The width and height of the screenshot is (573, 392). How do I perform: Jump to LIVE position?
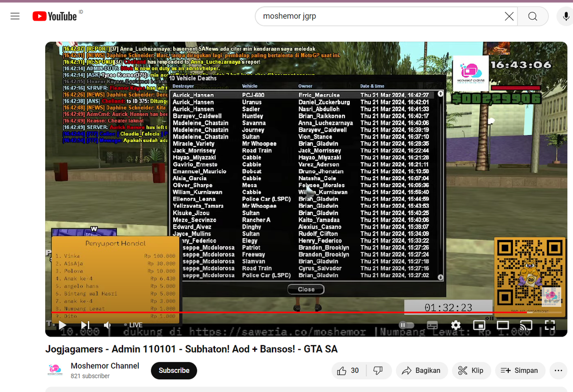pyautogui.click(x=134, y=325)
